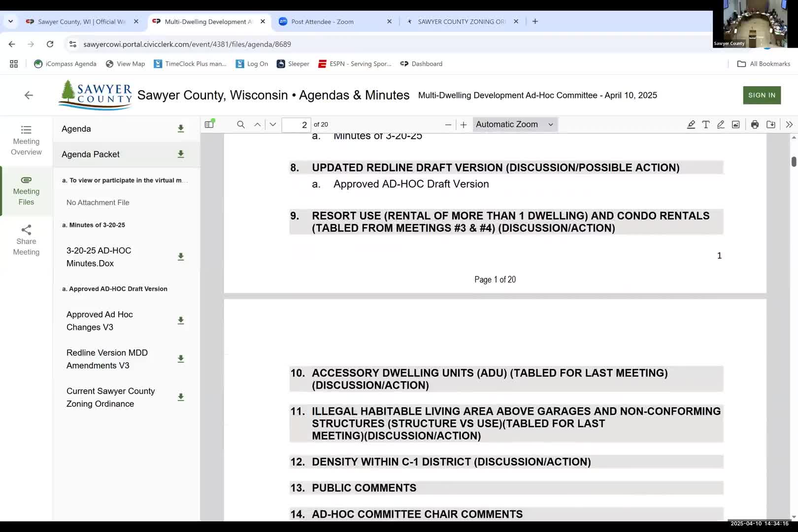
Task: Click the PDF vertical scrollbar handle
Action: point(794,162)
